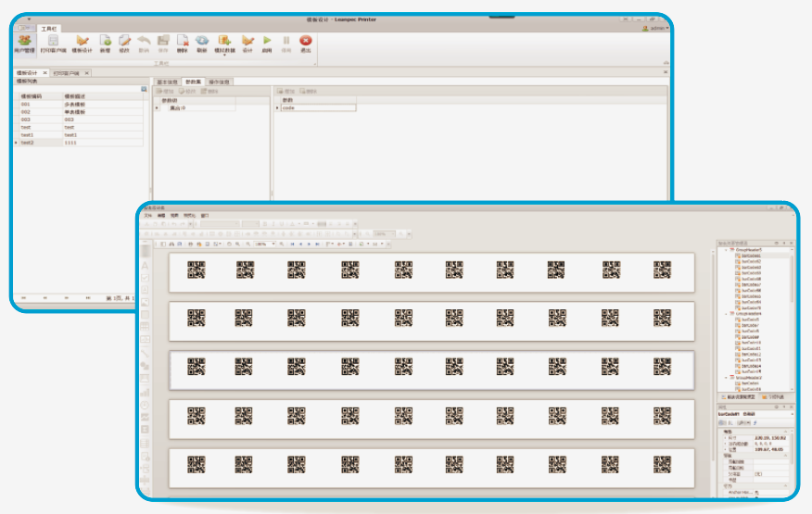Open the 窗口 window menu in designer
The image size is (812, 514).
click(205, 216)
